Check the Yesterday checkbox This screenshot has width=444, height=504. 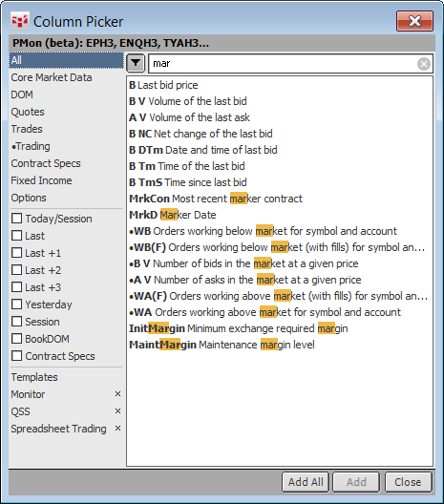(x=17, y=304)
